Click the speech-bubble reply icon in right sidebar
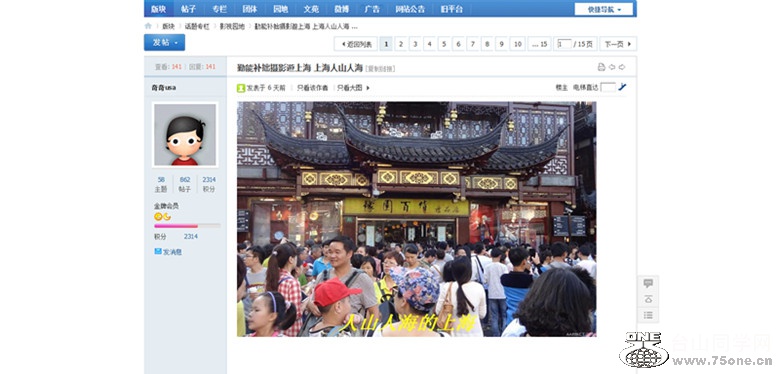The width and height of the screenshot is (780, 374). tap(648, 283)
